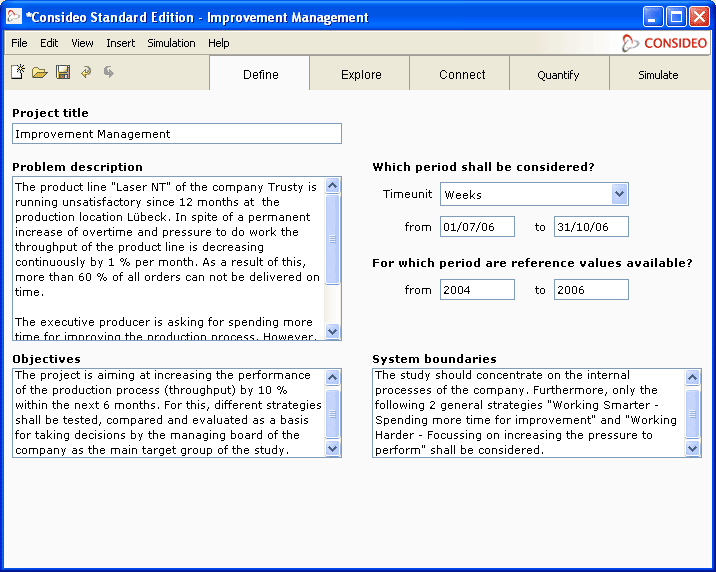Click the period to date 31/10/06 field
This screenshot has height=572, width=716.
(591, 227)
